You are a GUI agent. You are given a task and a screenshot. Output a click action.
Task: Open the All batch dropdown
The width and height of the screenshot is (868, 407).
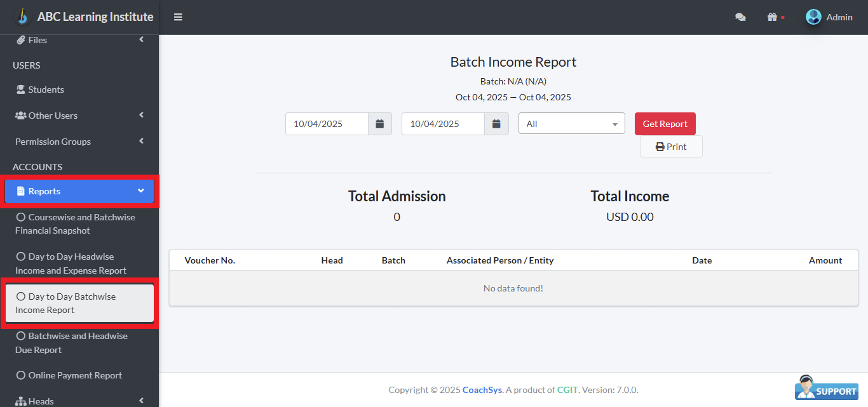coord(571,123)
